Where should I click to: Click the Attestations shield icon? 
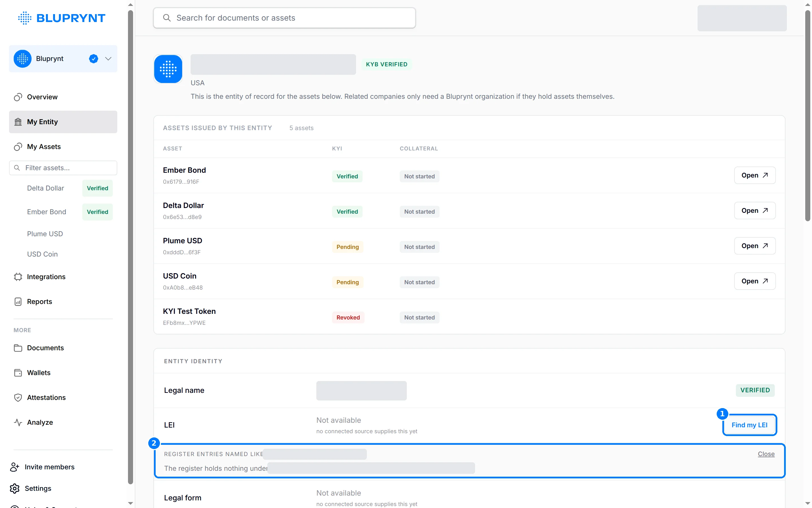pos(18,398)
